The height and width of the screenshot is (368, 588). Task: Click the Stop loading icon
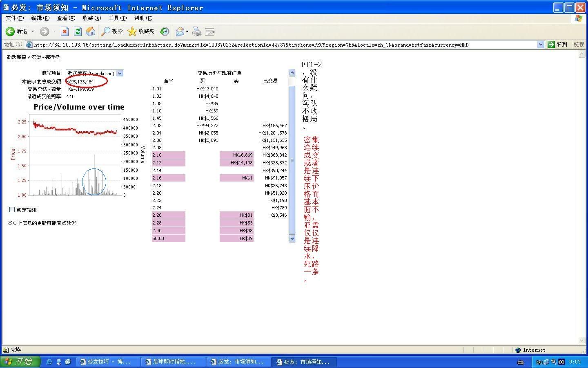point(65,31)
